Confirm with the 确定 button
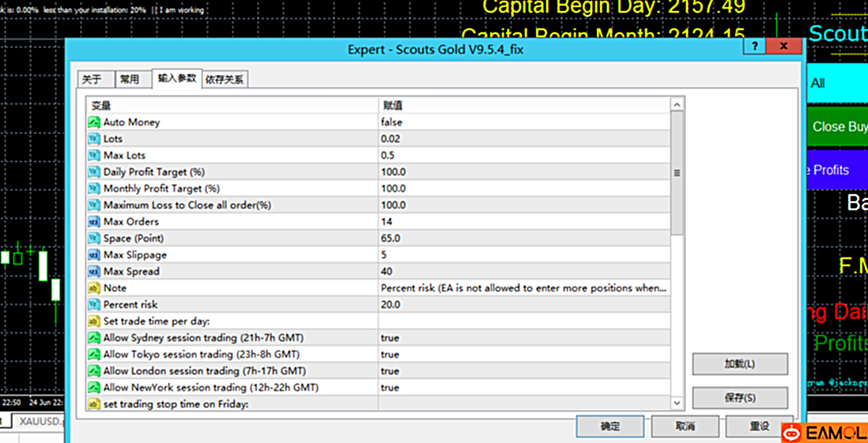868x443 pixels. tap(610, 426)
